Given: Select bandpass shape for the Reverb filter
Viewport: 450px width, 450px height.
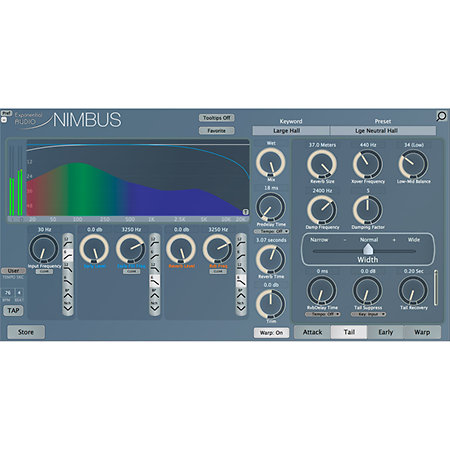Looking at the screenshot, I should click(x=241, y=294).
